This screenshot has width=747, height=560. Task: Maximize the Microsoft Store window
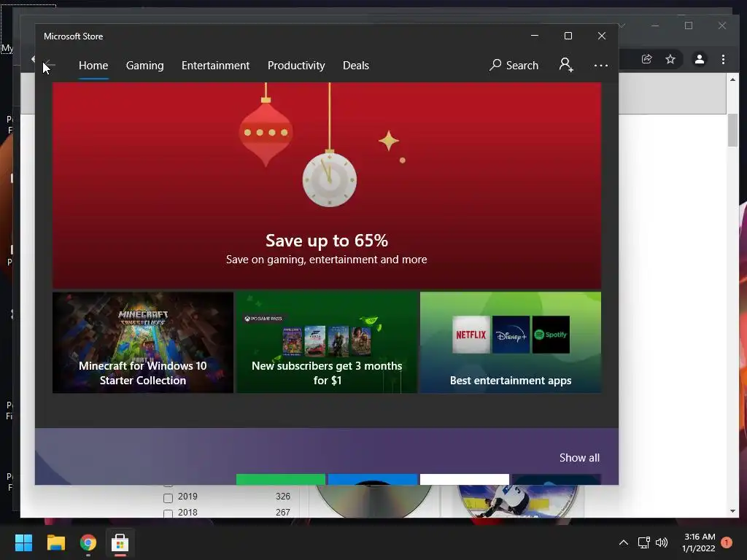568,36
